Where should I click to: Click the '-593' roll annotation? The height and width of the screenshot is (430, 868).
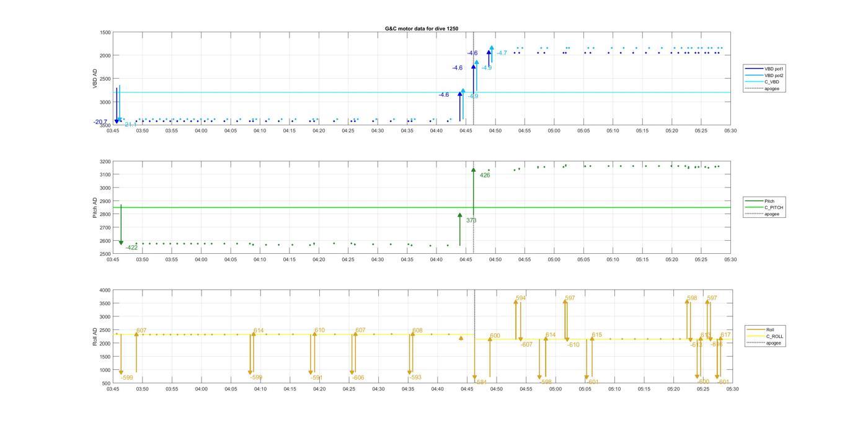point(415,378)
